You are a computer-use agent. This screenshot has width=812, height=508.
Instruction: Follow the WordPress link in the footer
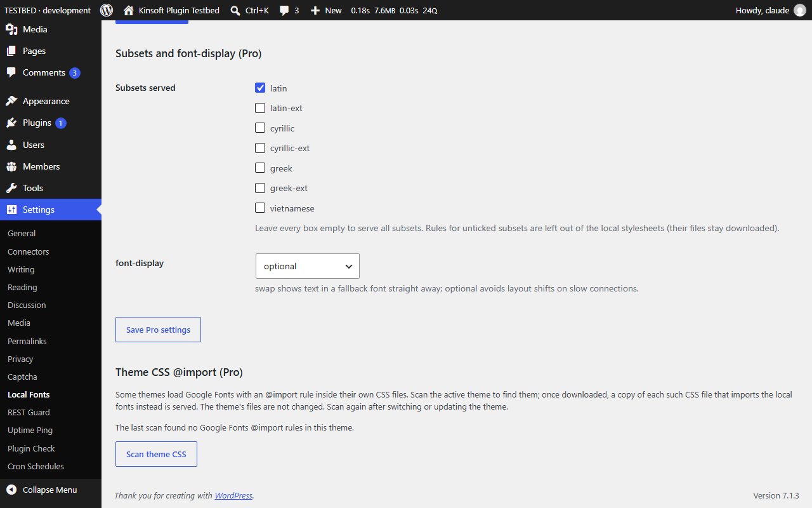pos(233,495)
